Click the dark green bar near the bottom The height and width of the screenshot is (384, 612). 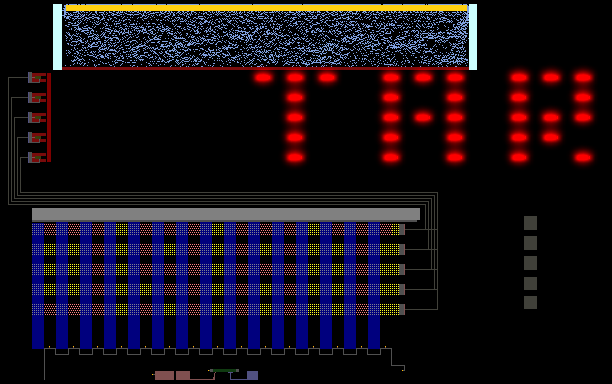[x=224, y=370]
